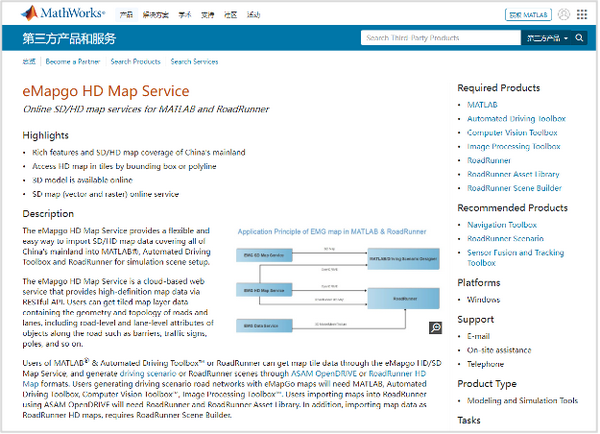Open the Sensor Fusion and Tracking Toolbox link
This screenshot has height=434, width=600.
pyautogui.click(x=517, y=258)
